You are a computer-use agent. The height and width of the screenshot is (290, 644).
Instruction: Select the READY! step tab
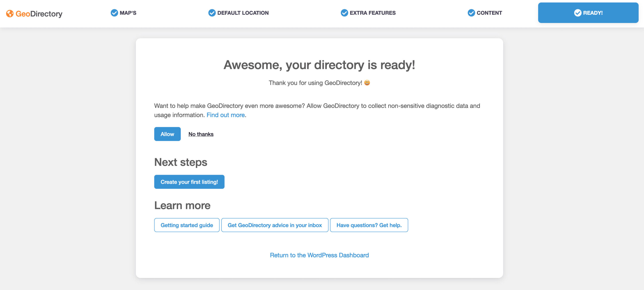click(x=588, y=13)
